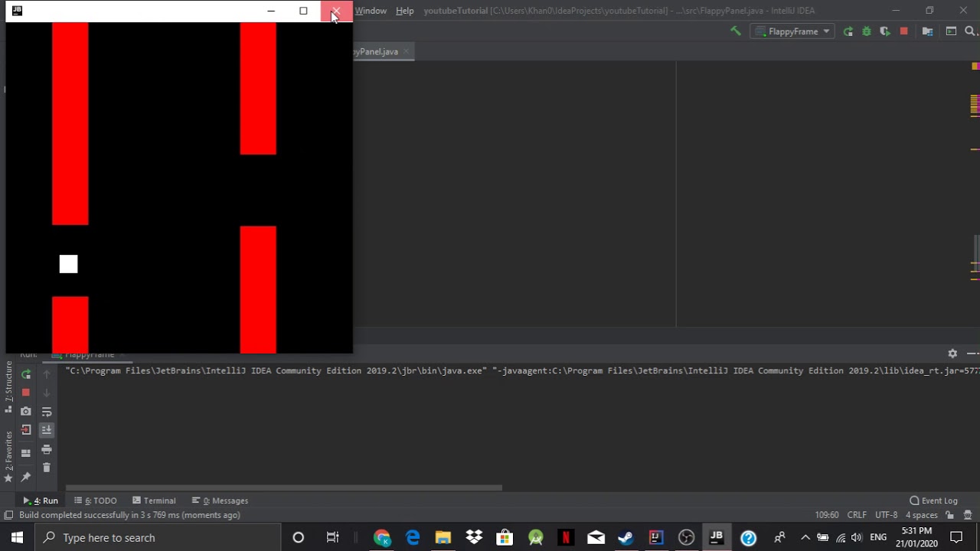Click the Build Project hammer icon
The width and height of the screenshot is (980, 551).
pos(736,31)
